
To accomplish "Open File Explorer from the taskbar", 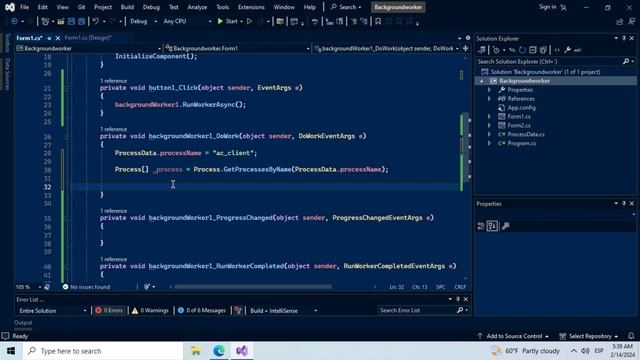I will [x=196, y=351].
